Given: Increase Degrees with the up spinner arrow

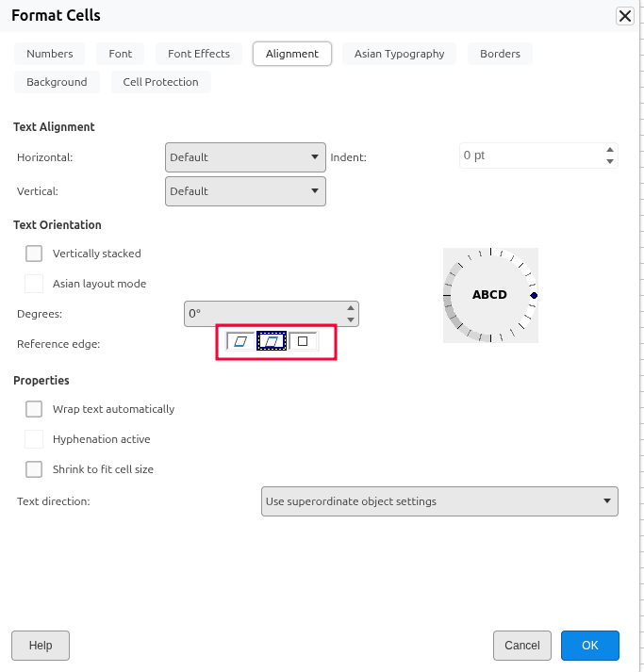Looking at the screenshot, I should point(351,307).
